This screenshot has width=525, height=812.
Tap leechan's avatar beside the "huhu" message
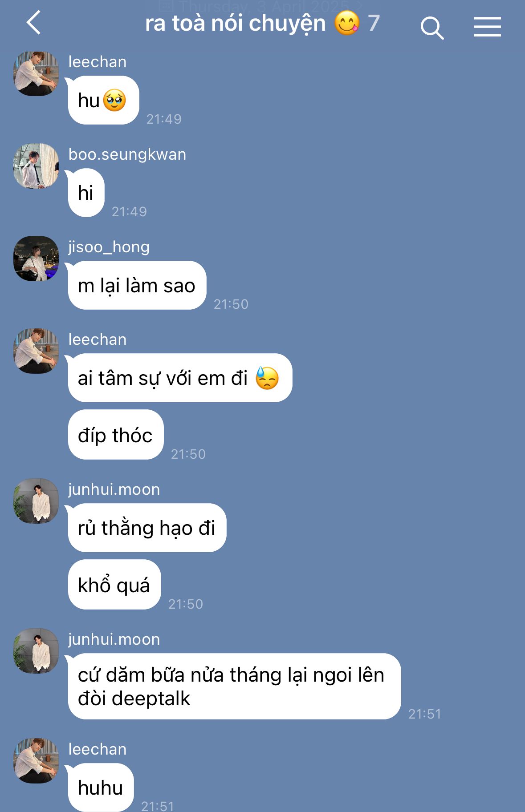click(36, 761)
